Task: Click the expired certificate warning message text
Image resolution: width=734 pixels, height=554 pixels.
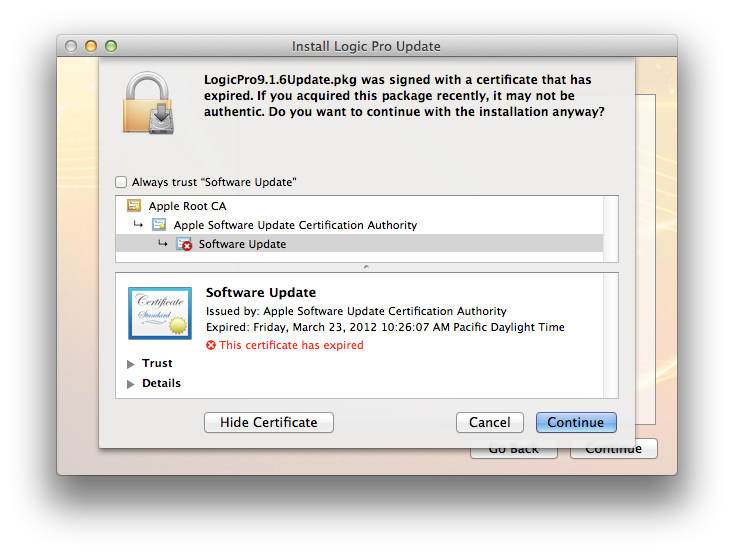Action: tap(404, 96)
